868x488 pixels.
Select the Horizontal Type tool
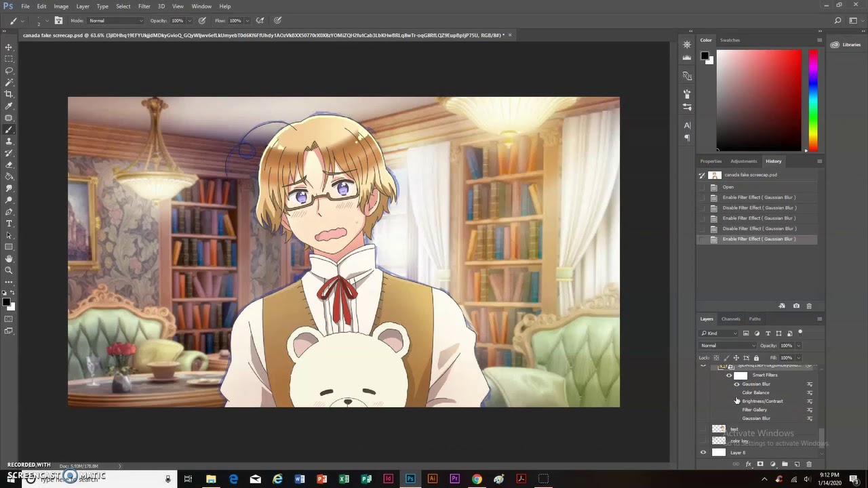tap(9, 223)
